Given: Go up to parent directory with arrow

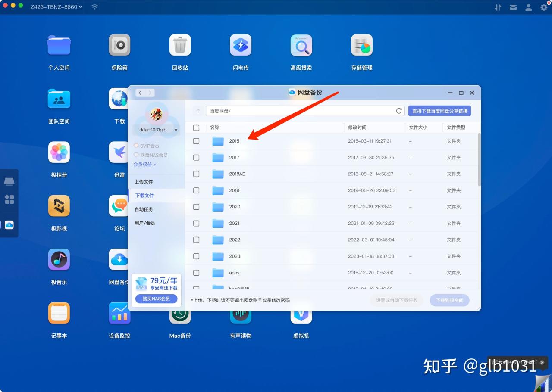Looking at the screenshot, I should point(198,111).
